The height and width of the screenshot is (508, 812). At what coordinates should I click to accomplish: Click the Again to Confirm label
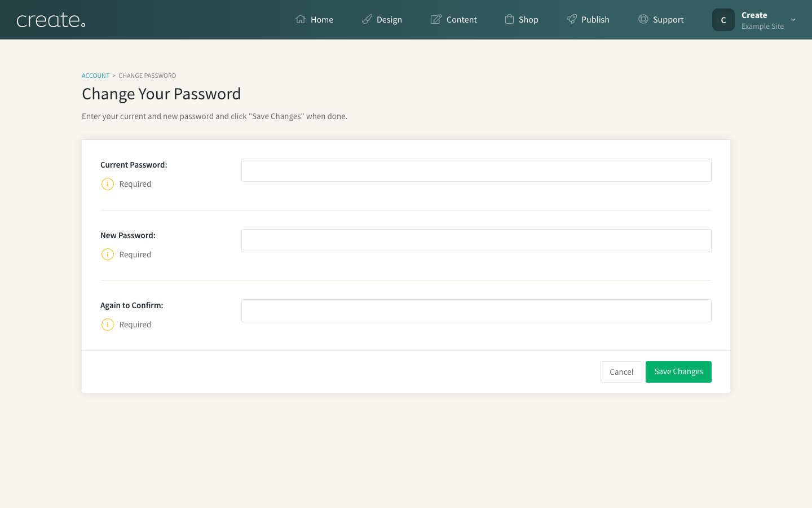(x=132, y=305)
